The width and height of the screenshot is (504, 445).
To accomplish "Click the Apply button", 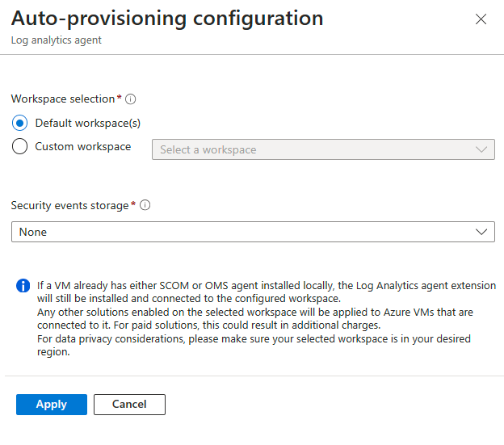I will (52, 404).
